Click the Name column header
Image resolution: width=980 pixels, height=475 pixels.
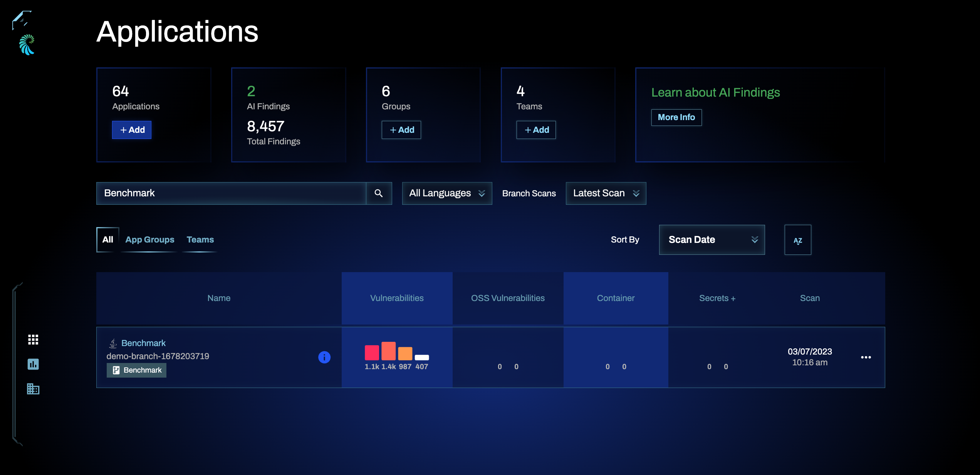tap(219, 298)
